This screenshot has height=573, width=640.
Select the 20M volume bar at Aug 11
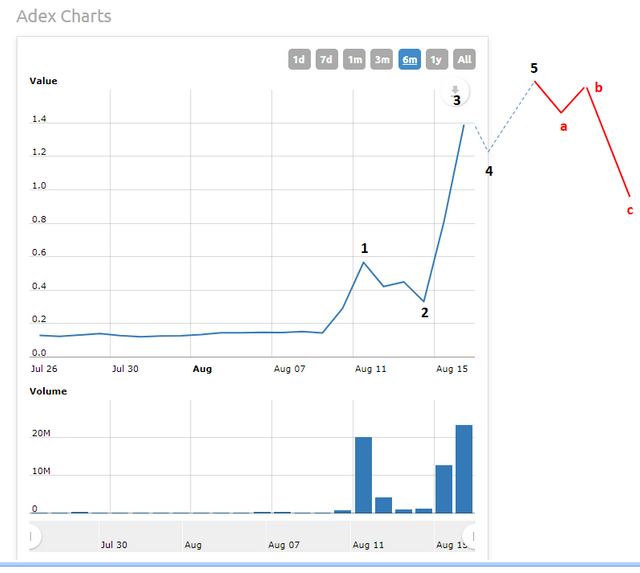(363, 475)
